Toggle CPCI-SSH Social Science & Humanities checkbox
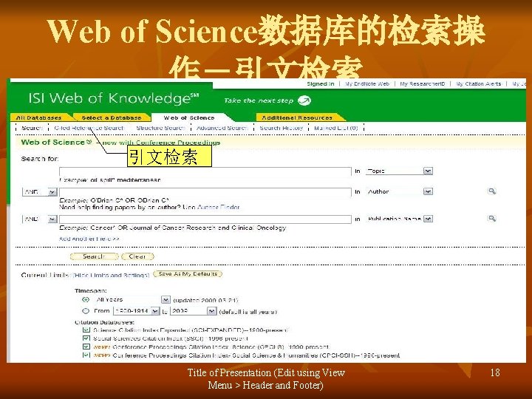 86,355
